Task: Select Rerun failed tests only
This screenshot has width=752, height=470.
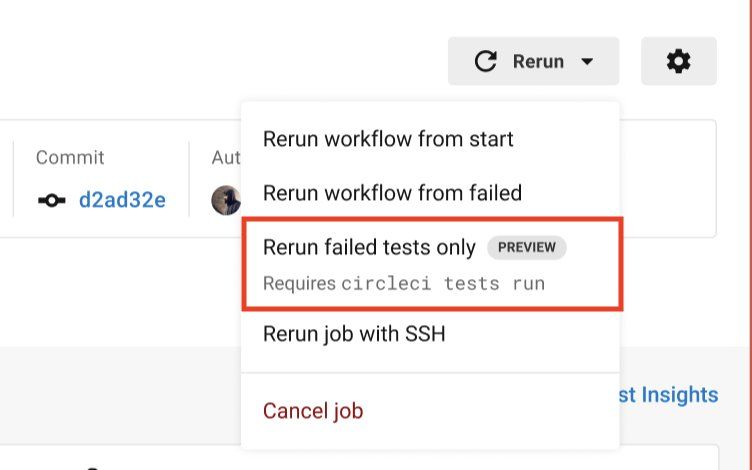Action: point(369,248)
